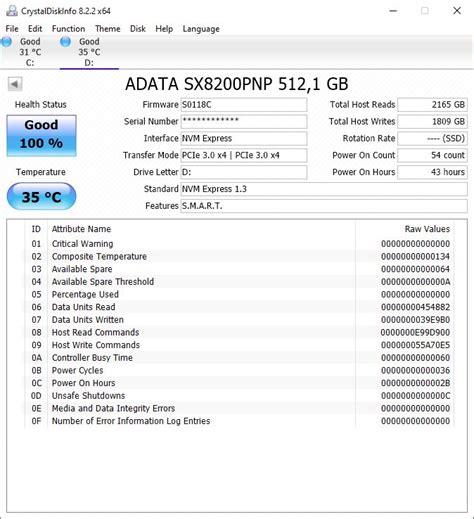This screenshot has width=474, height=519.
Task: Click Power On Hours value 43 hours
Action: [x=432, y=172]
